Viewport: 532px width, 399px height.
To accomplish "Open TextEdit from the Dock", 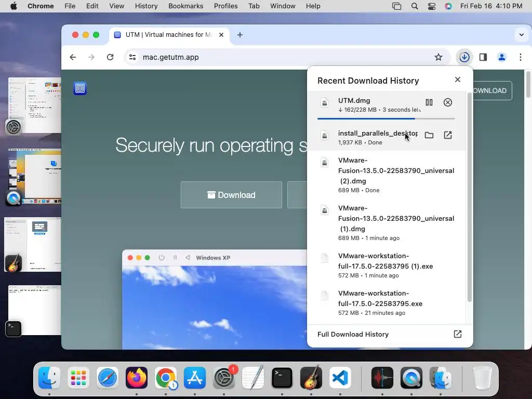I will point(253,378).
